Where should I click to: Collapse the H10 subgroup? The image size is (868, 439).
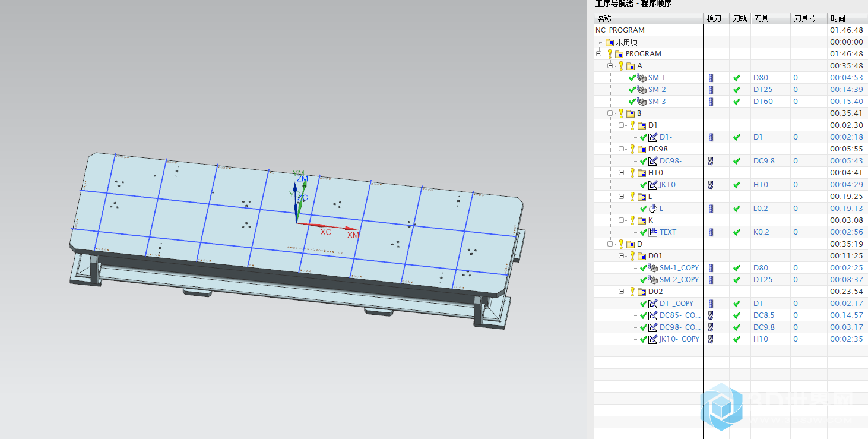(622, 173)
